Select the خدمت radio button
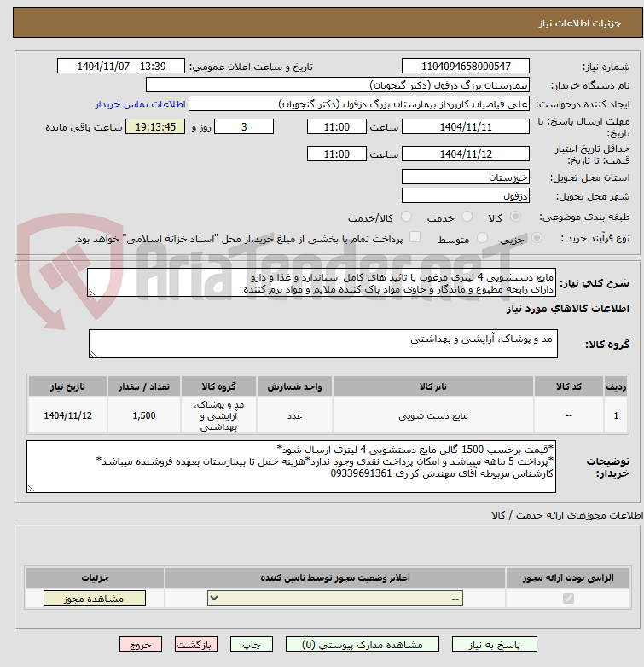 pos(467,217)
